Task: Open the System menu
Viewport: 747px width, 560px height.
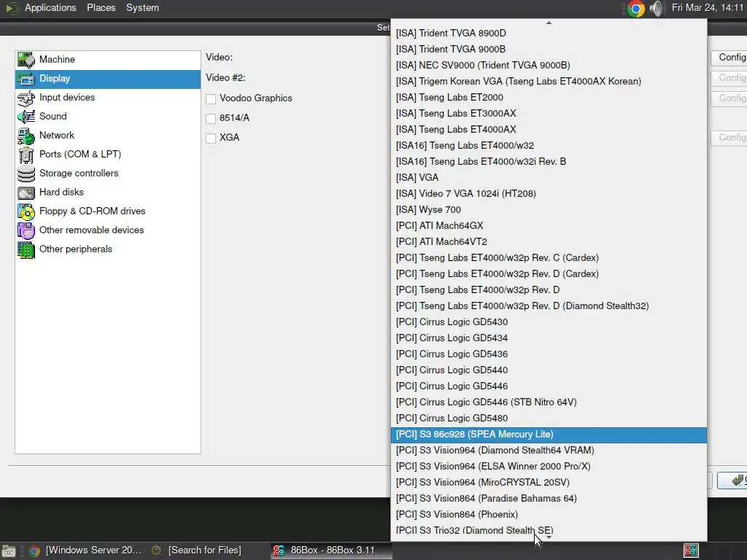Action: tap(142, 7)
